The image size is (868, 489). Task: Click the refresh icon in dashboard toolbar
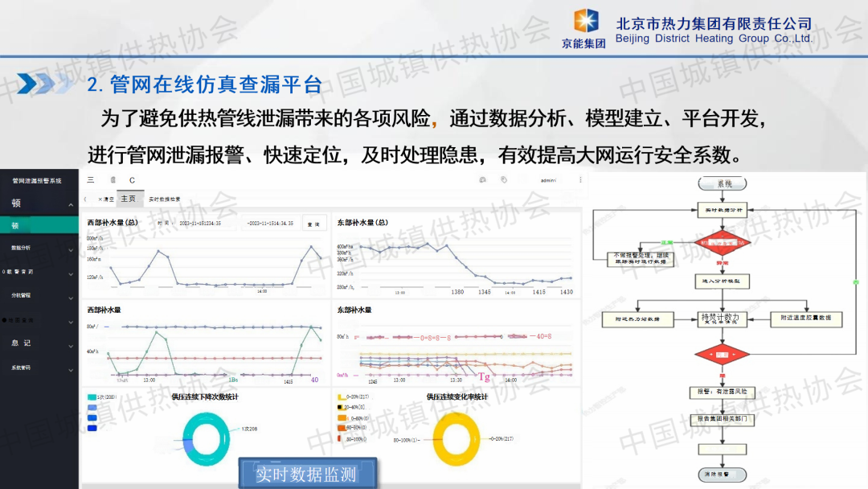tap(132, 180)
